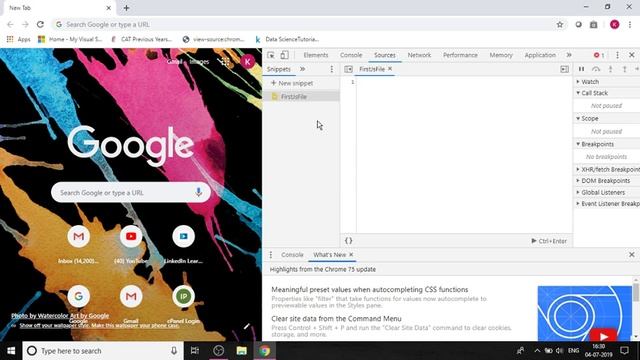Toggle the debugger sidebar icon
Viewport: 640px width, 360px height.
(564, 69)
